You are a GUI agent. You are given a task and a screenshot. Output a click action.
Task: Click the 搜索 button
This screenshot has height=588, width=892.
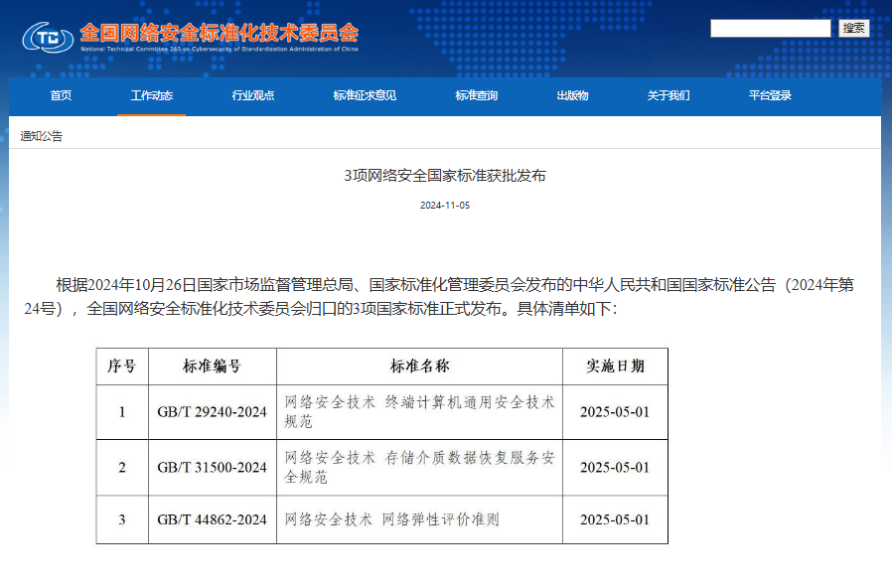coord(854,28)
